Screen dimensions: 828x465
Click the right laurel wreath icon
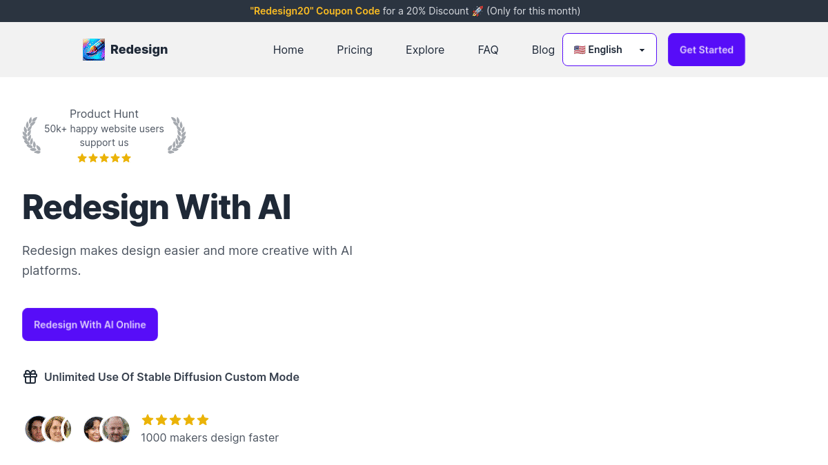pyautogui.click(x=177, y=135)
